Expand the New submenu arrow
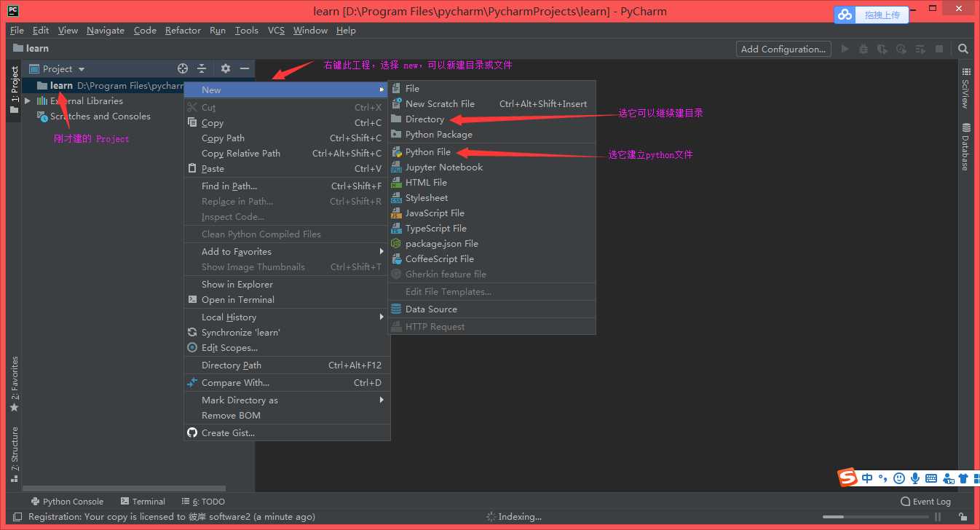Image resolution: width=980 pixels, height=530 pixels. (381, 90)
